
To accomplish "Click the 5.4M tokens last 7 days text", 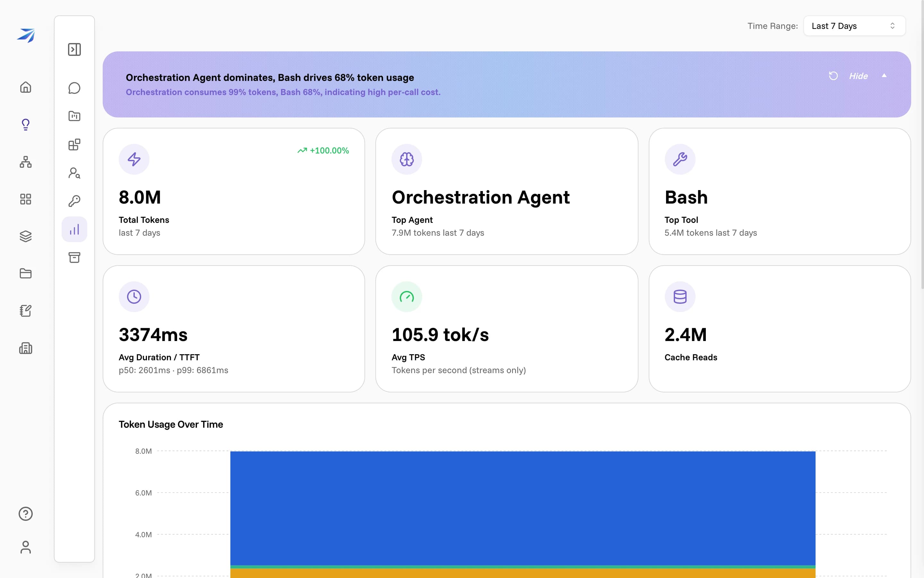I will [711, 233].
